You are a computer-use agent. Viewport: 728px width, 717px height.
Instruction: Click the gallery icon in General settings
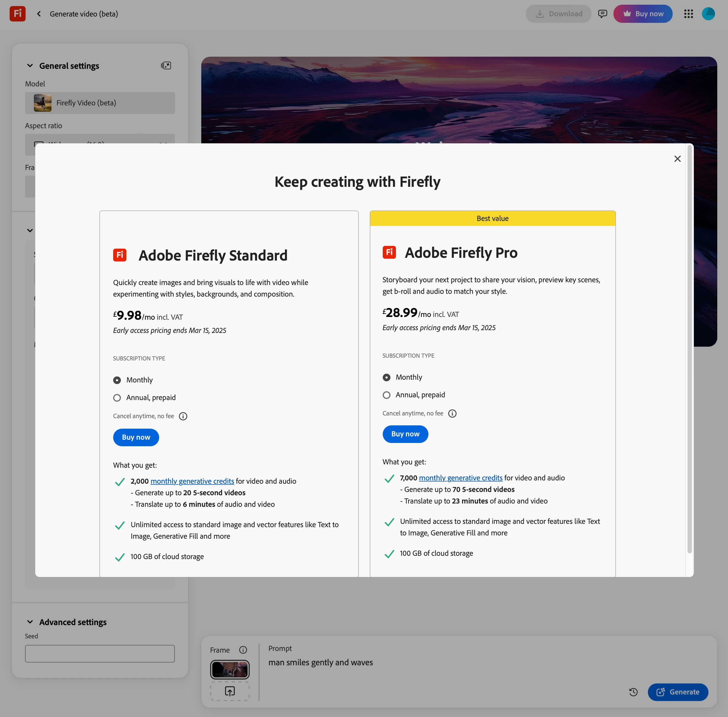(x=166, y=65)
